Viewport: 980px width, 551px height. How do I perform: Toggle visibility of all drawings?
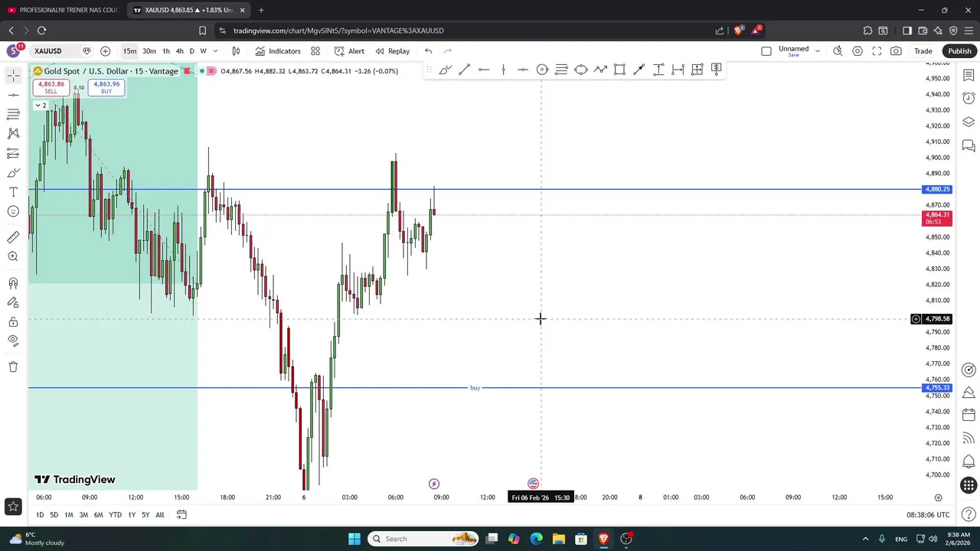(x=13, y=341)
